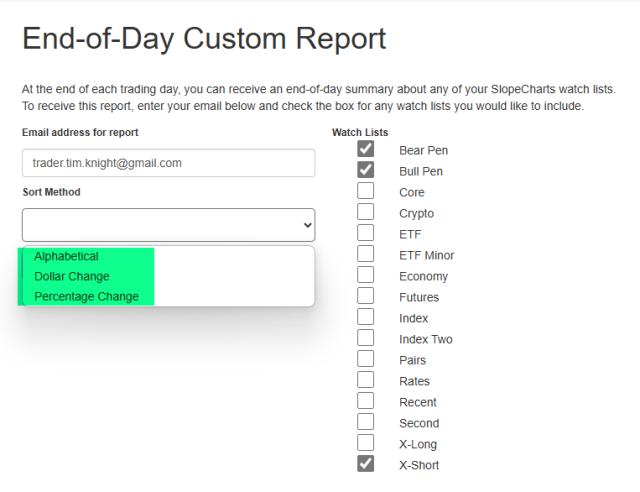Viewport: 640px width, 492px height.
Task: Choose Alphabetical from the sort options
Action: pos(67,257)
